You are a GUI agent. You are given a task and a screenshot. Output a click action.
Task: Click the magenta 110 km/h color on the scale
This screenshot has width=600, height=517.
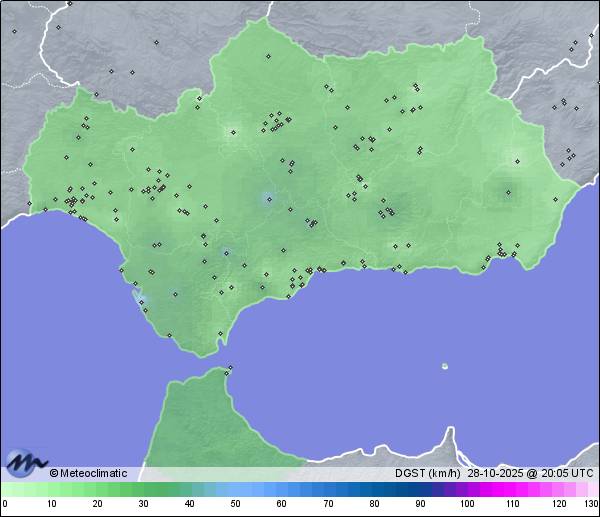tap(512, 489)
